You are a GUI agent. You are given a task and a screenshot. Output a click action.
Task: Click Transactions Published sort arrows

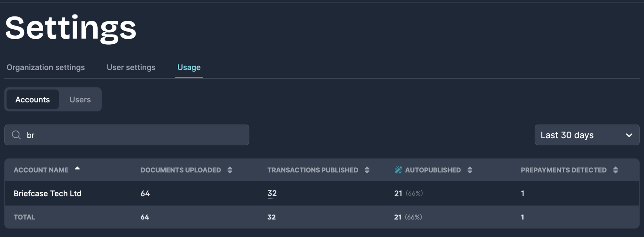[367, 170]
